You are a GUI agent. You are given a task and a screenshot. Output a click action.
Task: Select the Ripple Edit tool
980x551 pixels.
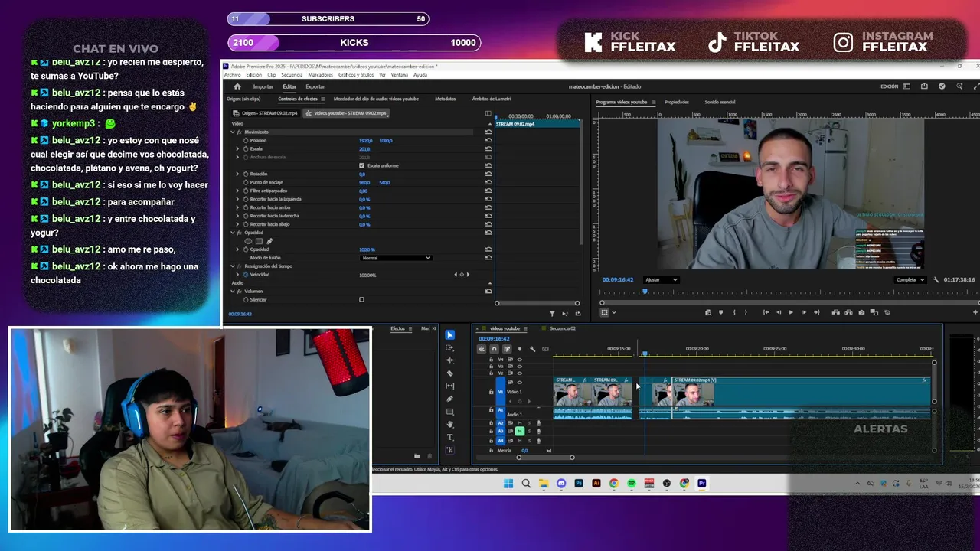pyautogui.click(x=449, y=360)
